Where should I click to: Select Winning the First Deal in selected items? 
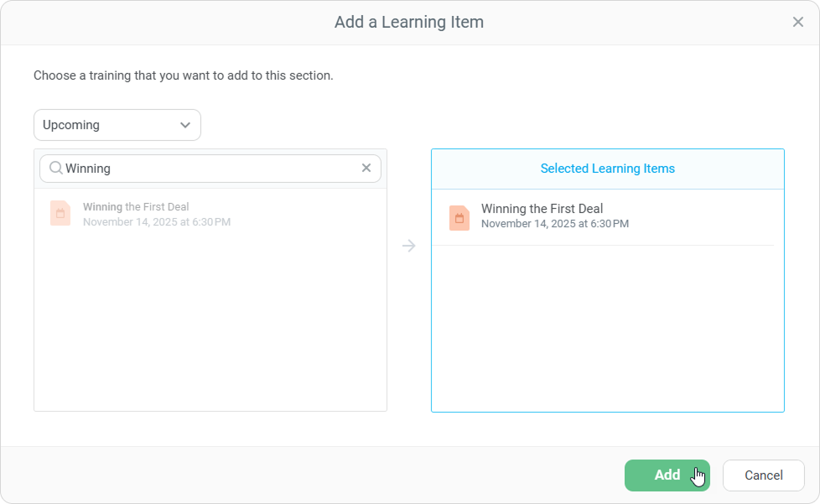pos(542,209)
